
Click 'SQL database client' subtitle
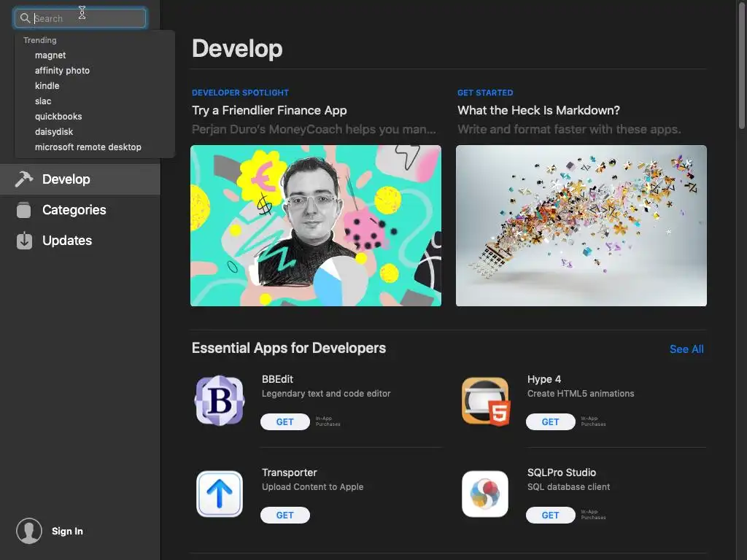tap(568, 486)
